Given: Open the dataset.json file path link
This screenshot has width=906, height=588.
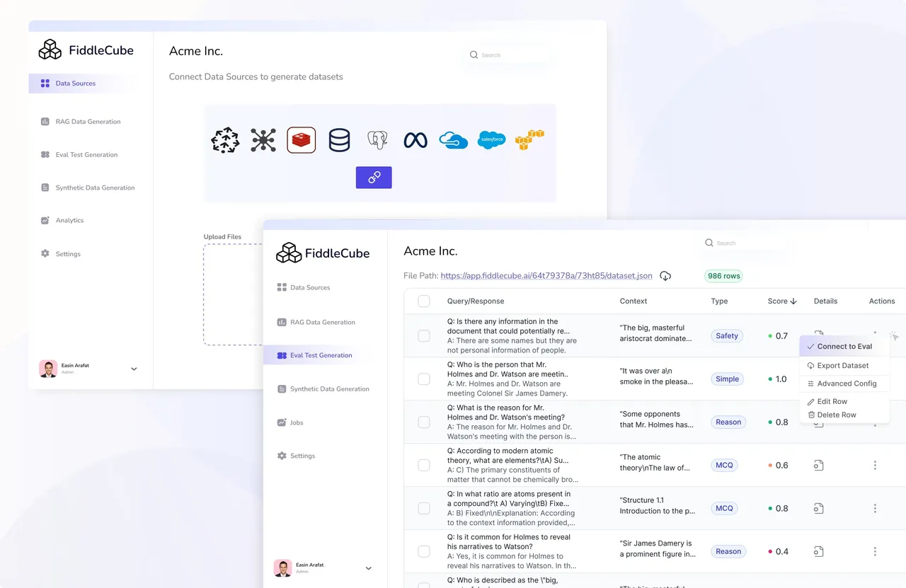Looking at the screenshot, I should (546, 276).
